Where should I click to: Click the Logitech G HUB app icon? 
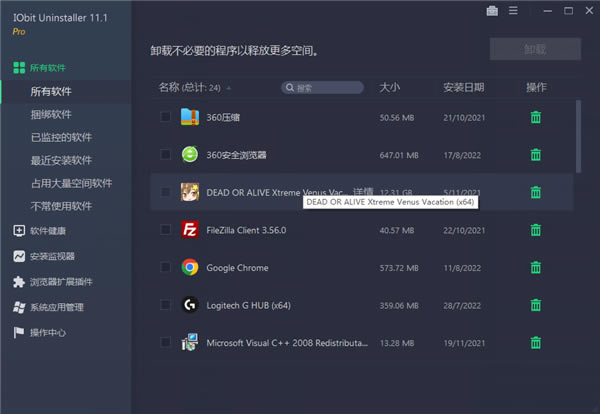(x=190, y=305)
